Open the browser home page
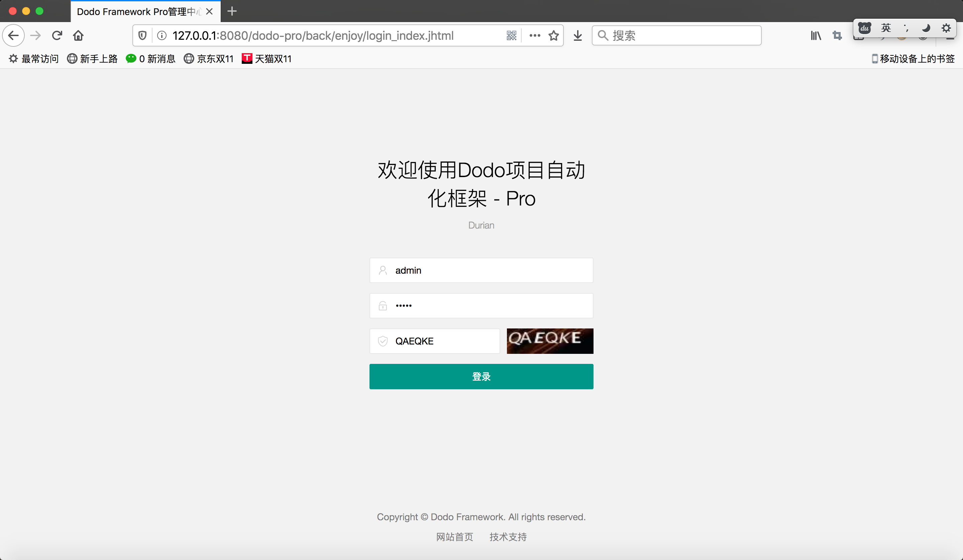Viewport: 963px width, 560px height. (x=78, y=35)
